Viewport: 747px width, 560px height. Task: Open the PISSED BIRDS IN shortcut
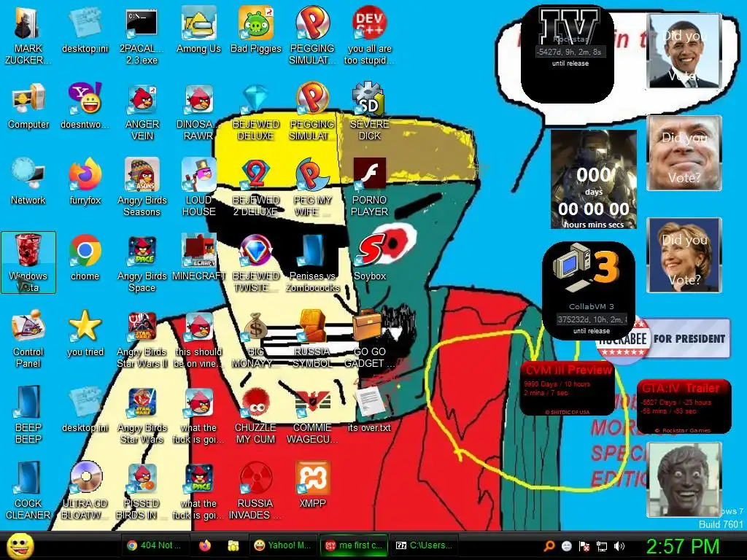[142, 491]
